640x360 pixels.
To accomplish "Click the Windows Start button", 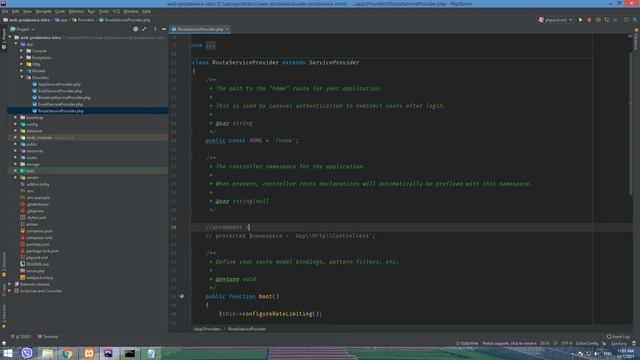I will point(8,353).
